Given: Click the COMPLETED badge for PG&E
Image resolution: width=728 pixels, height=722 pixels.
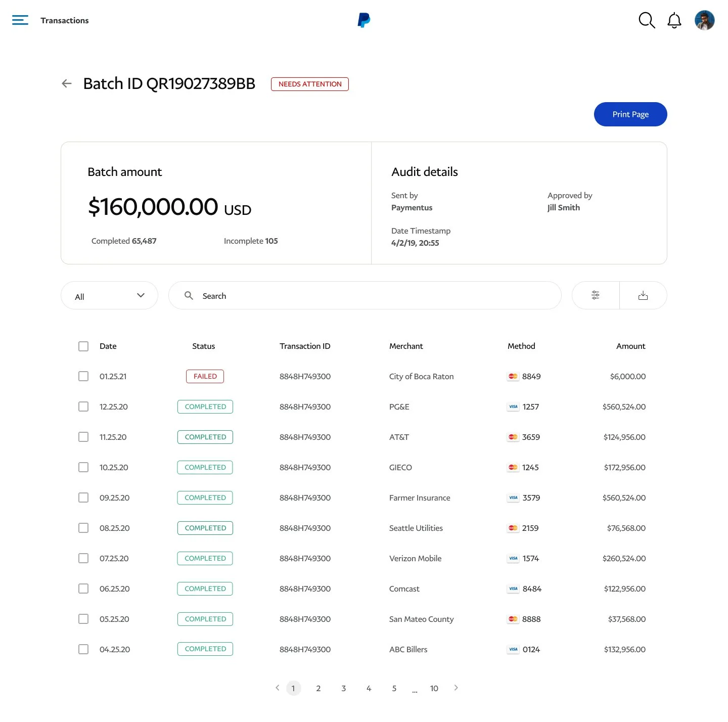Looking at the screenshot, I should (x=205, y=407).
